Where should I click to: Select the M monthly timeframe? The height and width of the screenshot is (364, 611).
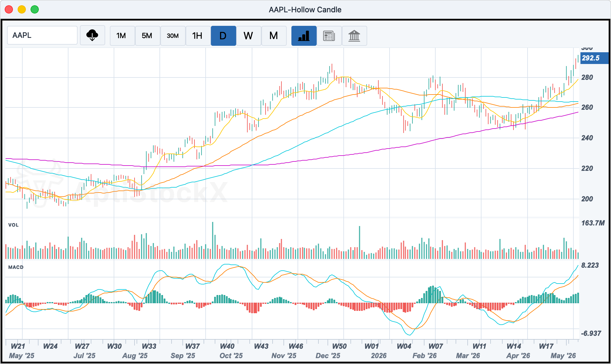274,36
